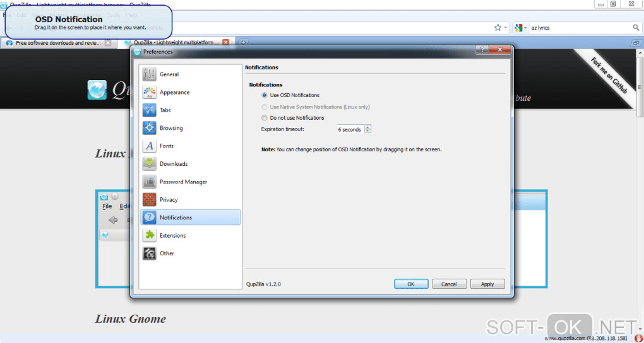This screenshot has height=343, width=644.
Task: Click the QupZilla logo on the web page
Action: coord(97,90)
